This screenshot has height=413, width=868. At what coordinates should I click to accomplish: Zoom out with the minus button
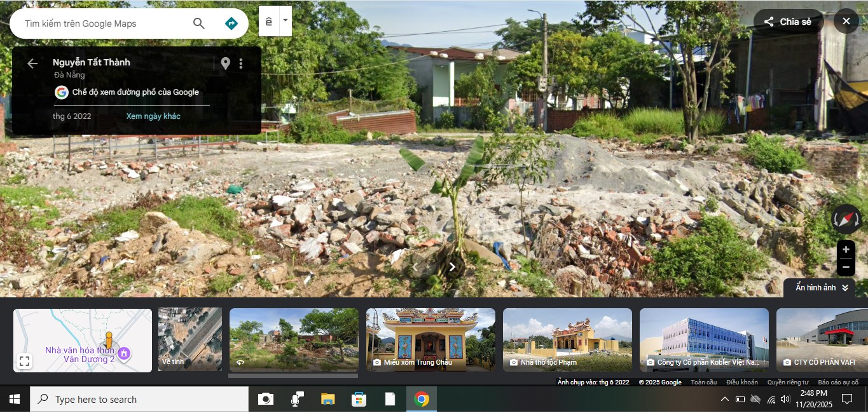click(846, 267)
